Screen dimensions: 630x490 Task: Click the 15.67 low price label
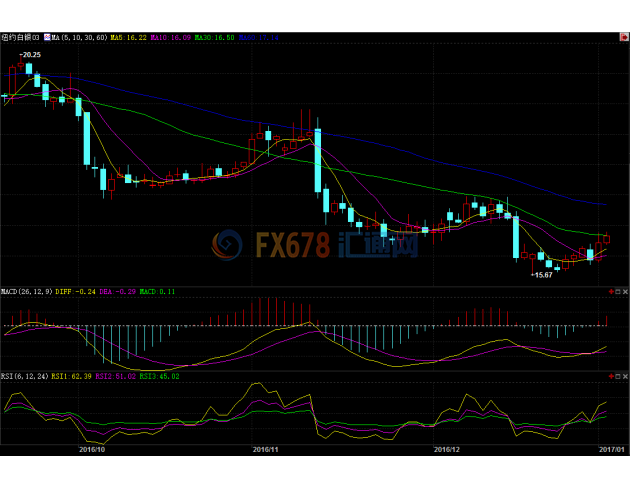pyautogui.click(x=542, y=275)
